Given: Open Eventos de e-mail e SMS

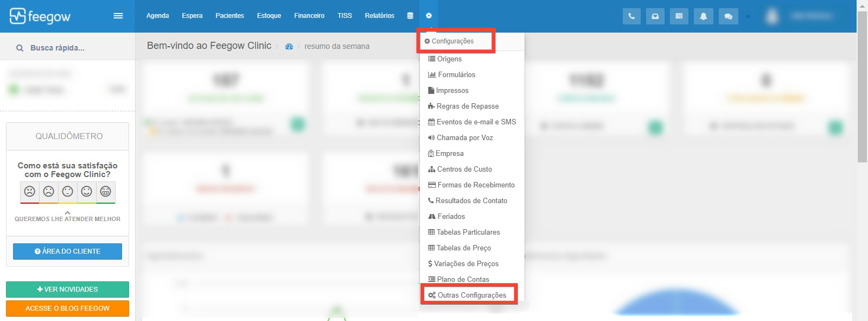Looking at the screenshot, I should point(472,122).
